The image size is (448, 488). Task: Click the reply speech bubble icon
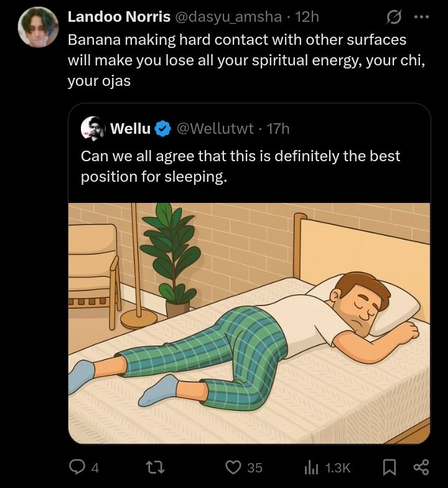pyautogui.click(x=78, y=467)
